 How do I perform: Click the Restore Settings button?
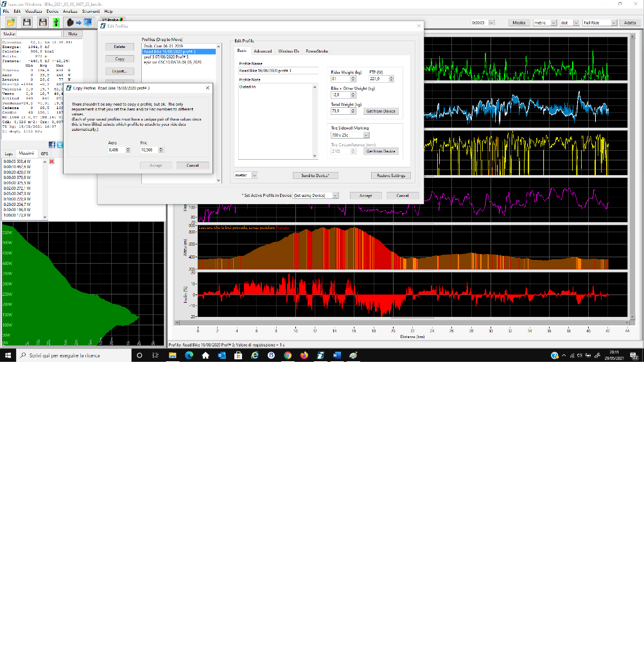(390, 175)
